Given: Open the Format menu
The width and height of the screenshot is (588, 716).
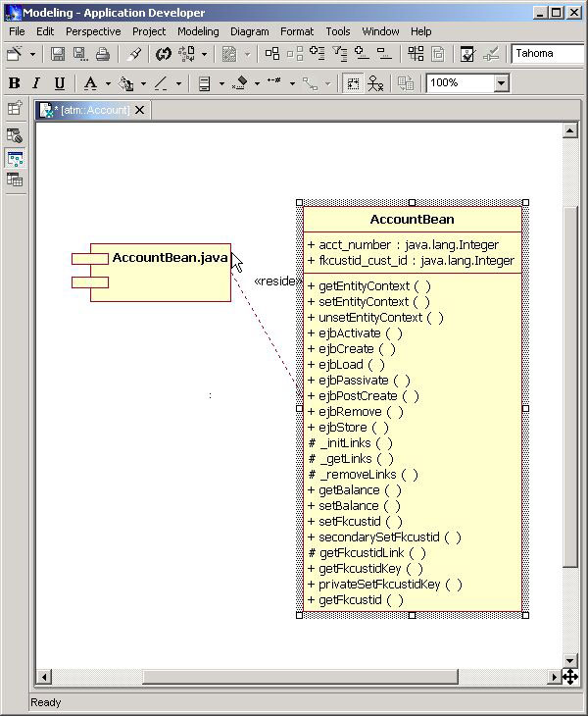Looking at the screenshot, I should click(297, 31).
